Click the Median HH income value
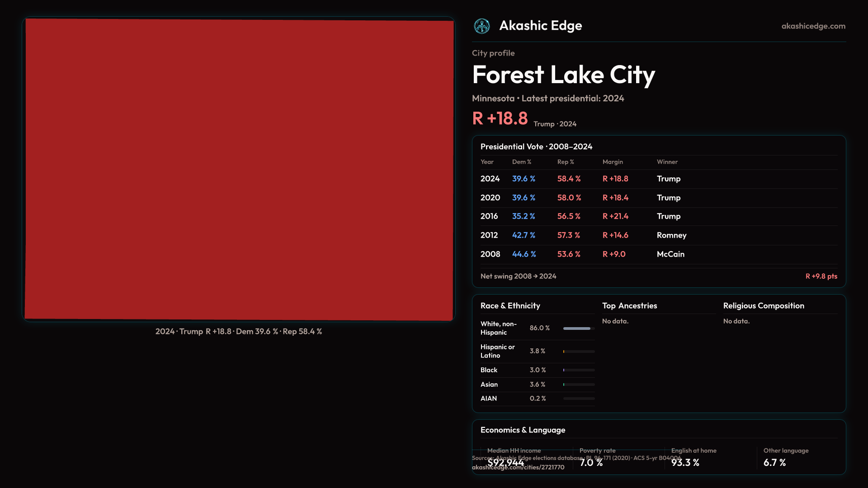The image size is (868, 488). [x=505, y=463]
